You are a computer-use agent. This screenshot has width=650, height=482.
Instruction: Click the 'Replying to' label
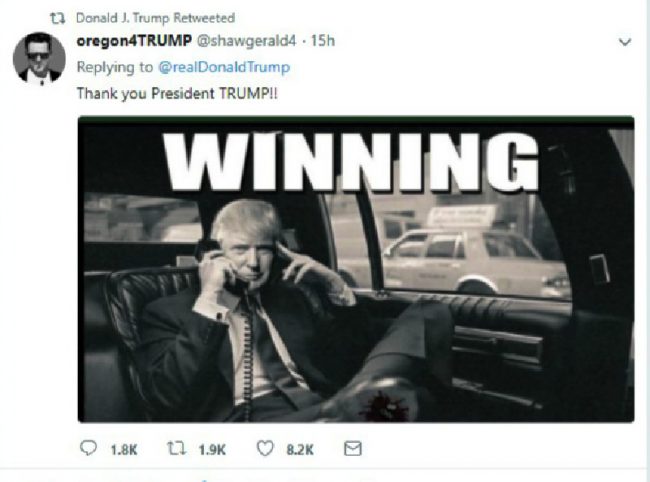[115, 67]
